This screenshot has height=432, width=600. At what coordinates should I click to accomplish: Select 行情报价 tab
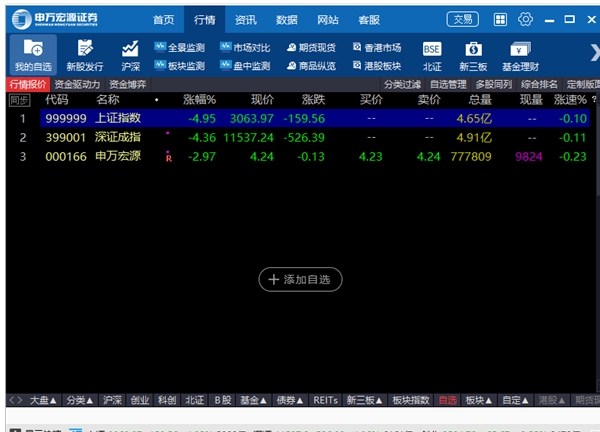(x=28, y=84)
